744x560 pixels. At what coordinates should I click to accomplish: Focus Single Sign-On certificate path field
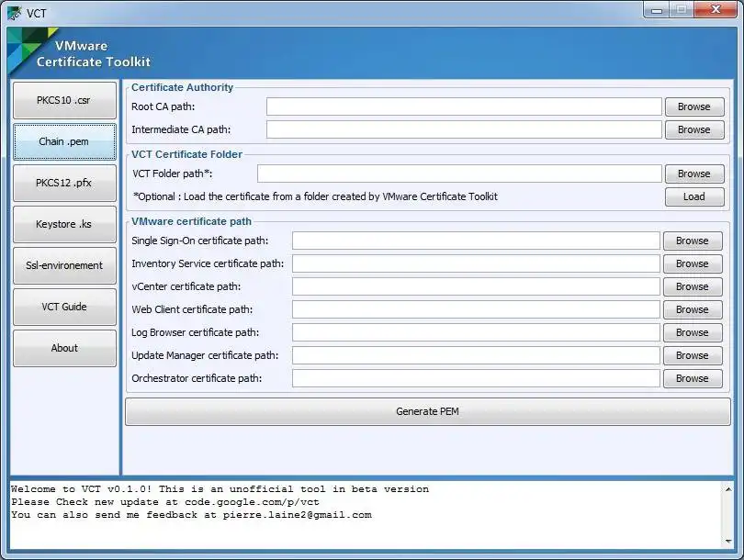pyautogui.click(x=476, y=241)
